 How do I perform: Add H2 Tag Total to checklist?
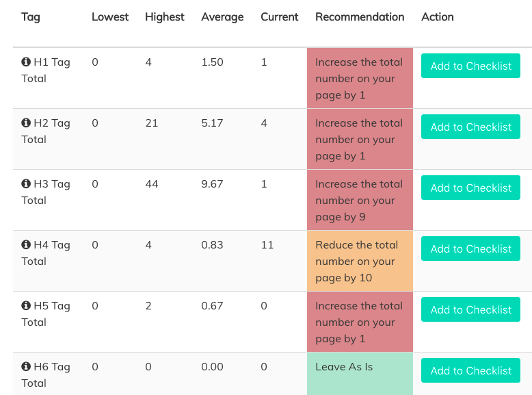(x=470, y=127)
